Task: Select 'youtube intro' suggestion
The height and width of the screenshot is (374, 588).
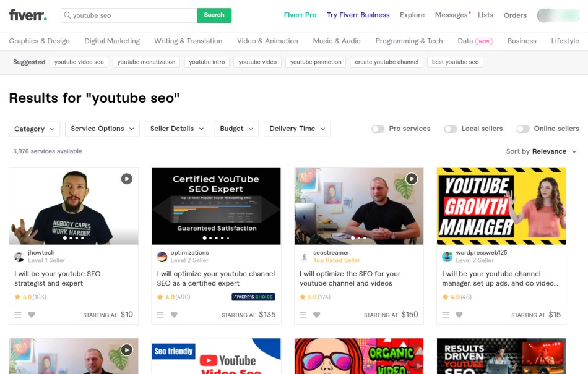Action: click(207, 62)
